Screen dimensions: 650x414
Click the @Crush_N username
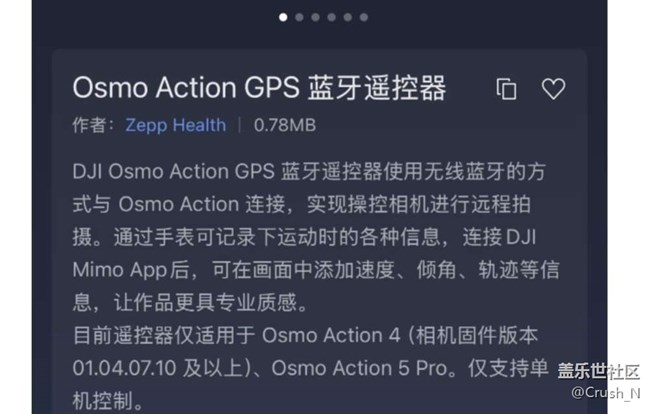pyautogui.click(x=604, y=393)
